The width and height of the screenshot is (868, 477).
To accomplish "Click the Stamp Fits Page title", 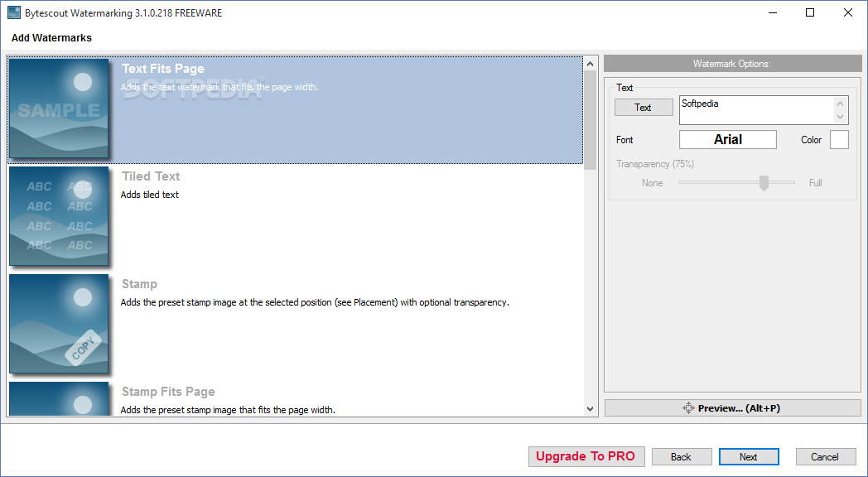I will tap(168, 392).
